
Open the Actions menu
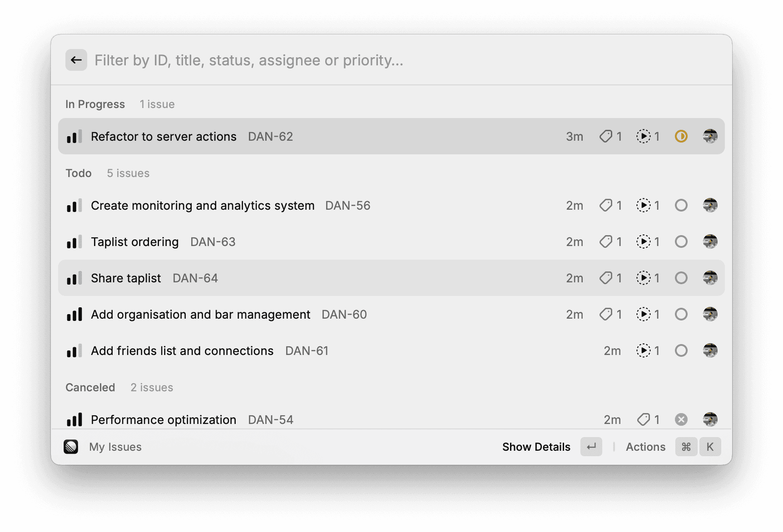coord(645,447)
